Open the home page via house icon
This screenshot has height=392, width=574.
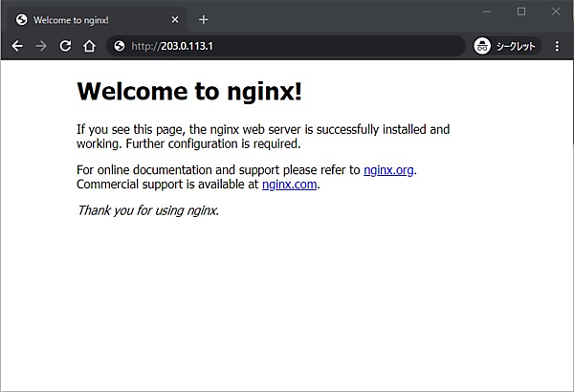(89, 46)
